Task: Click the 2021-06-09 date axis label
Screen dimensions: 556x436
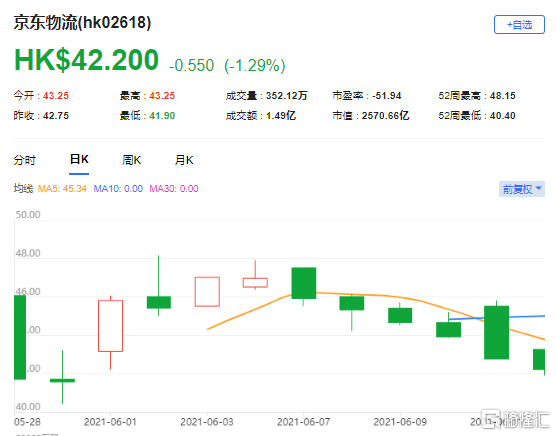Action: point(400,422)
